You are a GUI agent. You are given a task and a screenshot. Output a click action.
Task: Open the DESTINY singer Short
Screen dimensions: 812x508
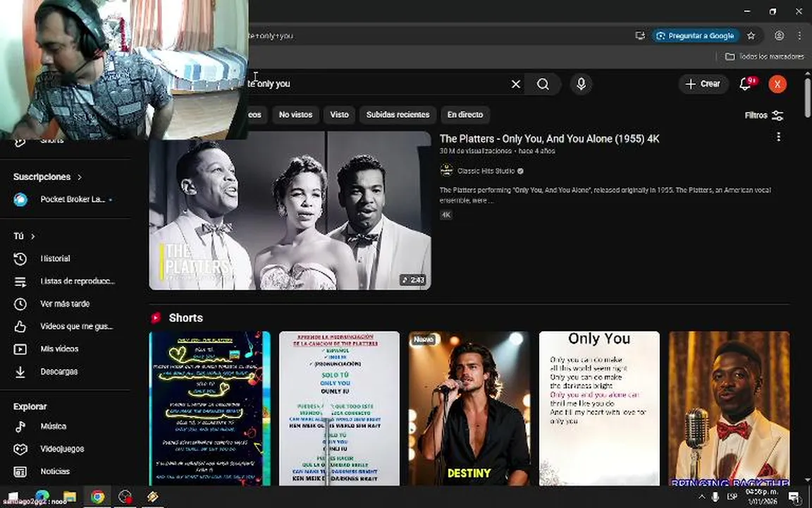(x=469, y=409)
